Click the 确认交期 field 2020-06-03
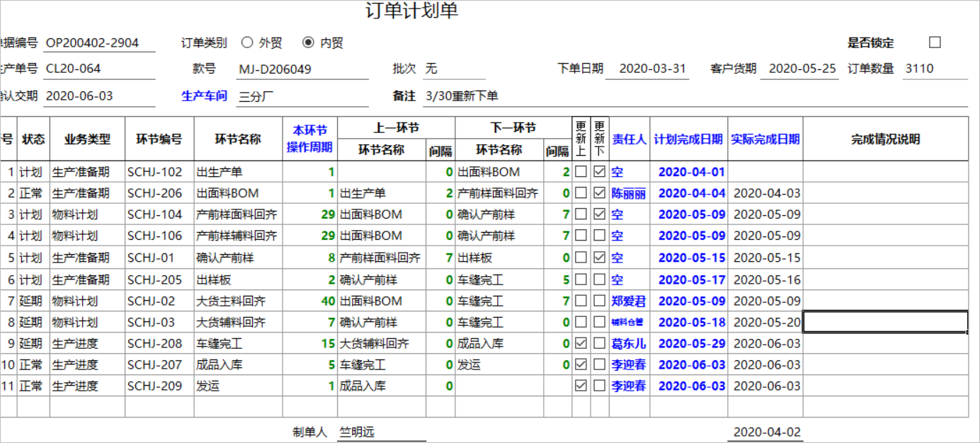The image size is (980, 443). tap(99, 96)
